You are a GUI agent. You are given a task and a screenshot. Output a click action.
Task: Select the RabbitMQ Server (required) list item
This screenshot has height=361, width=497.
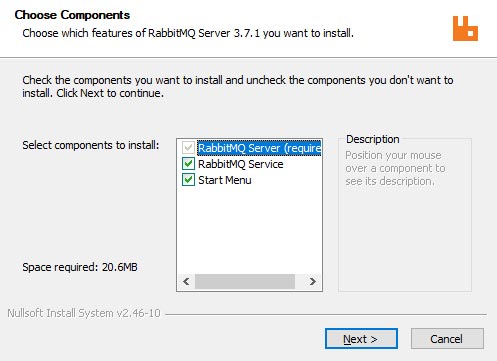[259, 148]
